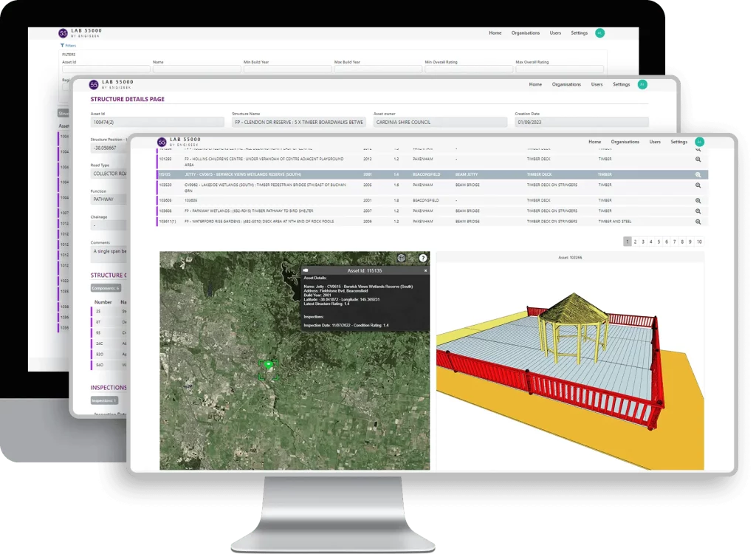The height and width of the screenshot is (554, 756).
Task: Go to page 2 of the asset table
Action: 636,242
